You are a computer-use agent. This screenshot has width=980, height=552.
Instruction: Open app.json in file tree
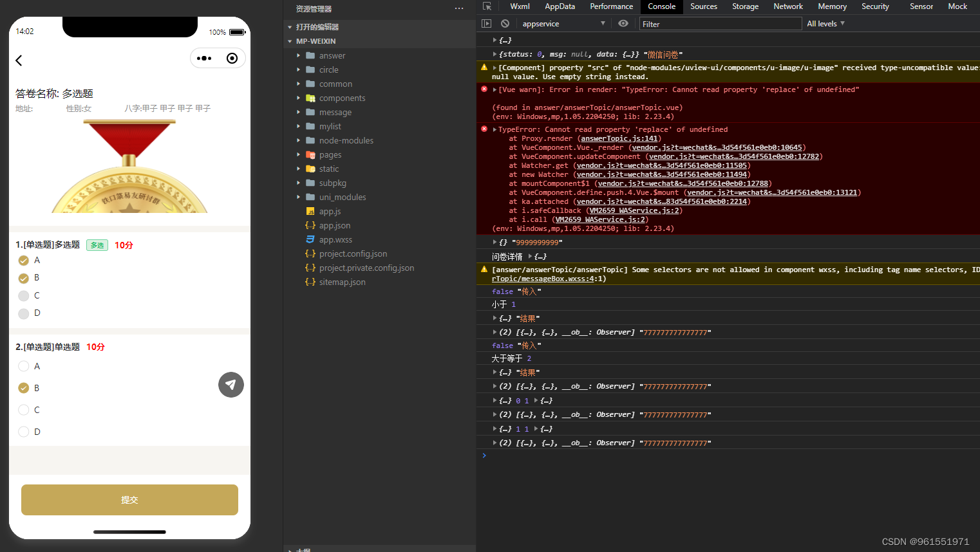[x=335, y=226]
